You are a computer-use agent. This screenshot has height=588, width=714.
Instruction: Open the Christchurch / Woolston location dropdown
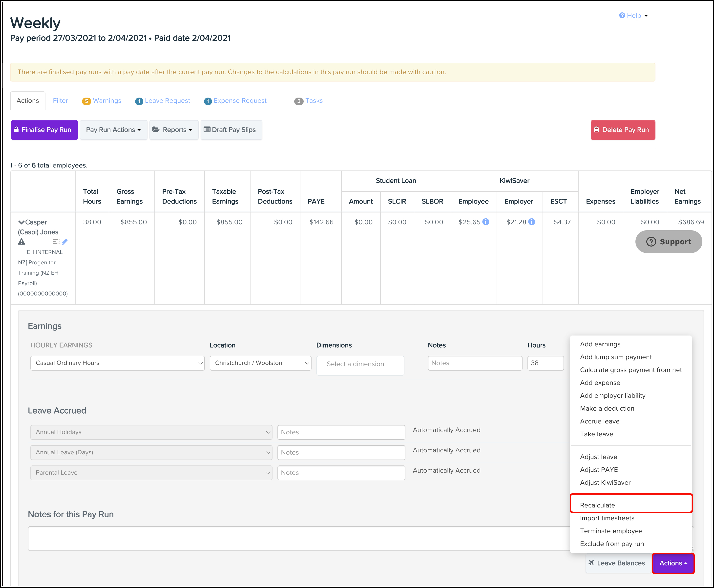tap(260, 363)
